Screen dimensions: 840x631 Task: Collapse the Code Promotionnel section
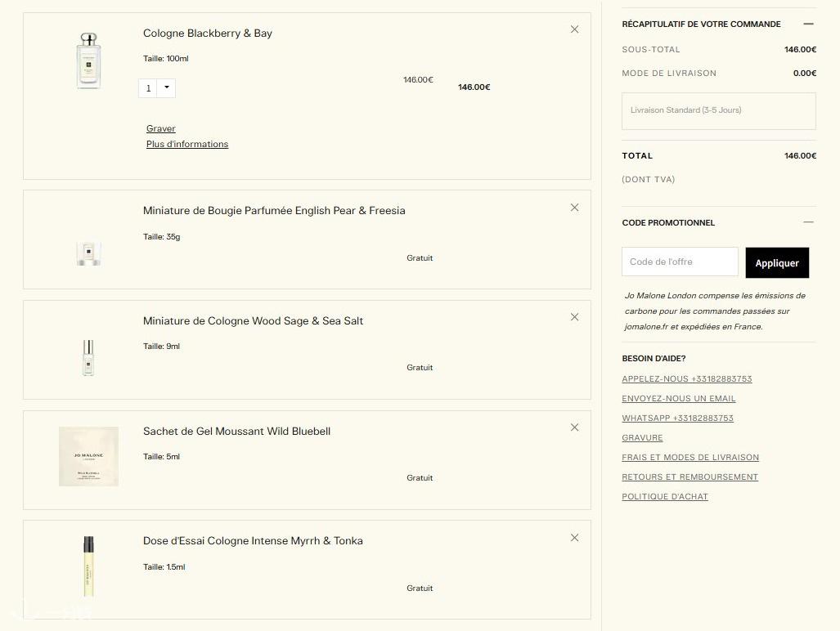pyautogui.click(x=808, y=222)
